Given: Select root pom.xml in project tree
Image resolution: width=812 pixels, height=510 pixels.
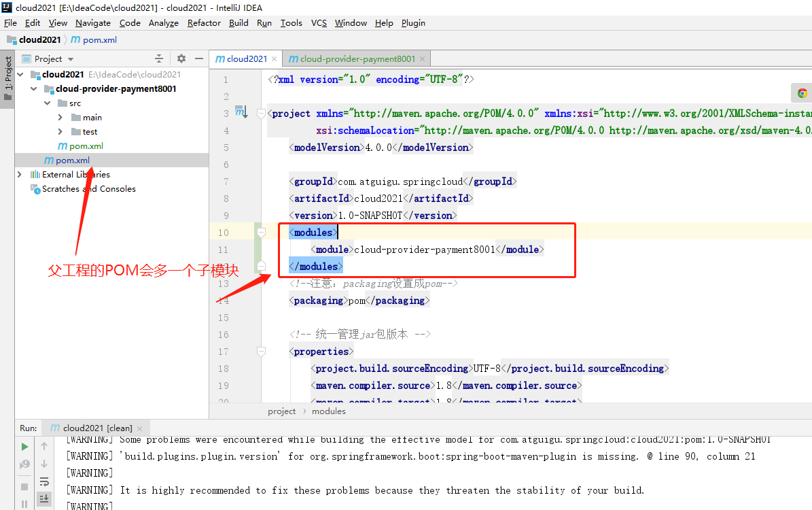Looking at the screenshot, I should pyautogui.click(x=67, y=160).
